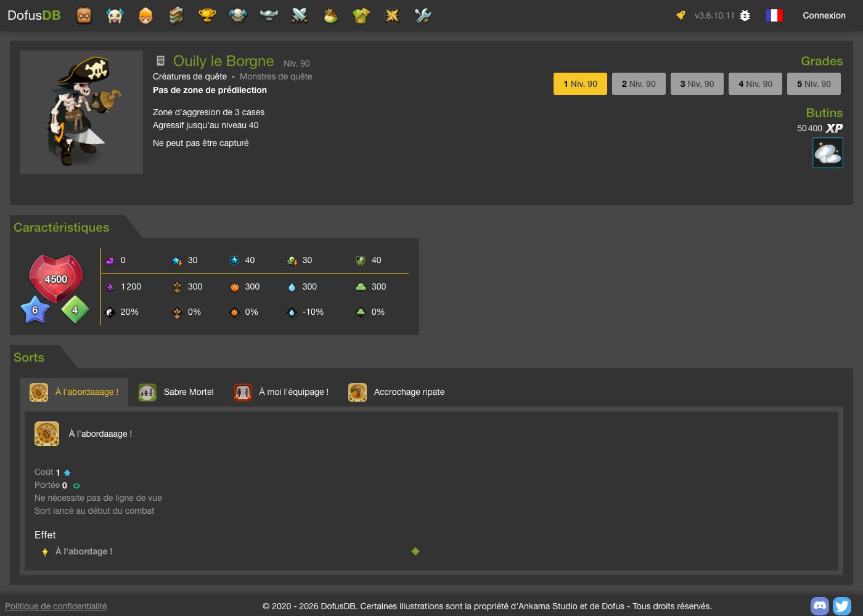Click the green diamond showing 4 movement points
This screenshot has width=863, height=616.
75,310
